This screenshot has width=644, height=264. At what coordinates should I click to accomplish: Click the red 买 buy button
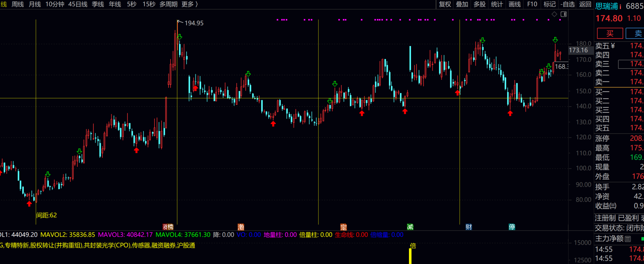(x=610, y=33)
